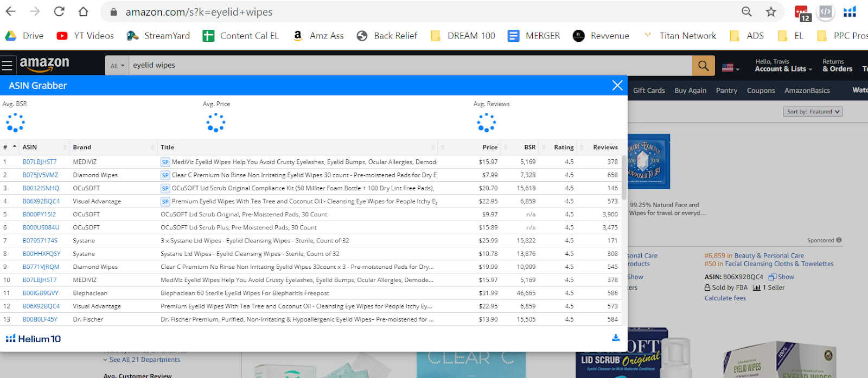
Task: Open the browser zoom magnifier icon
Action: click(746, 11)
